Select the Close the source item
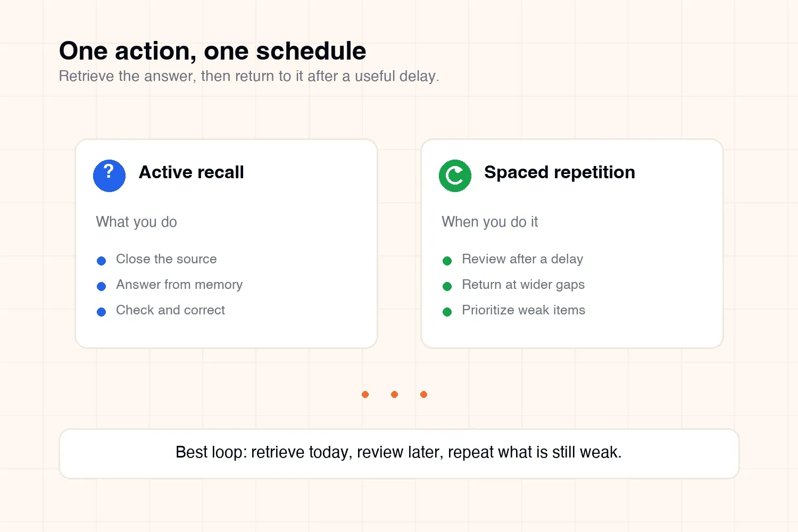This screenshot has height=532, width=798. [x=167, y=259]
